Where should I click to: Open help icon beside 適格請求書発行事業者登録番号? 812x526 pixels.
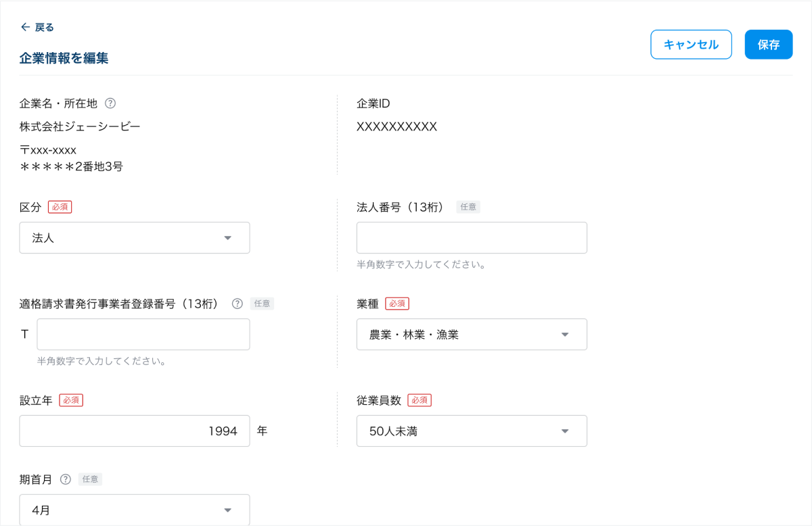click(x=237, y=304)
